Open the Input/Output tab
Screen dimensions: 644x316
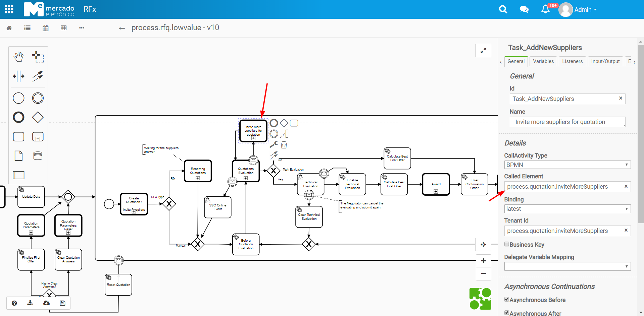pyautogui.click(x=605, y=61)
